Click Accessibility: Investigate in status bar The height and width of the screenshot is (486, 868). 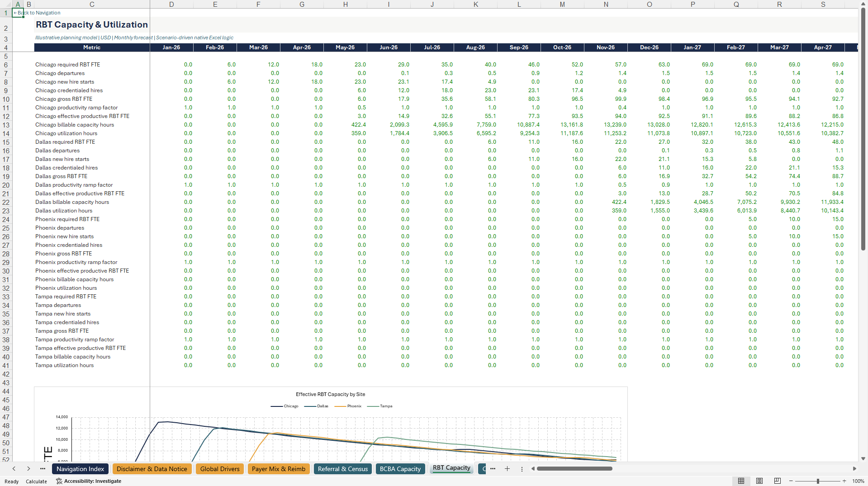(x=89, y=481)
